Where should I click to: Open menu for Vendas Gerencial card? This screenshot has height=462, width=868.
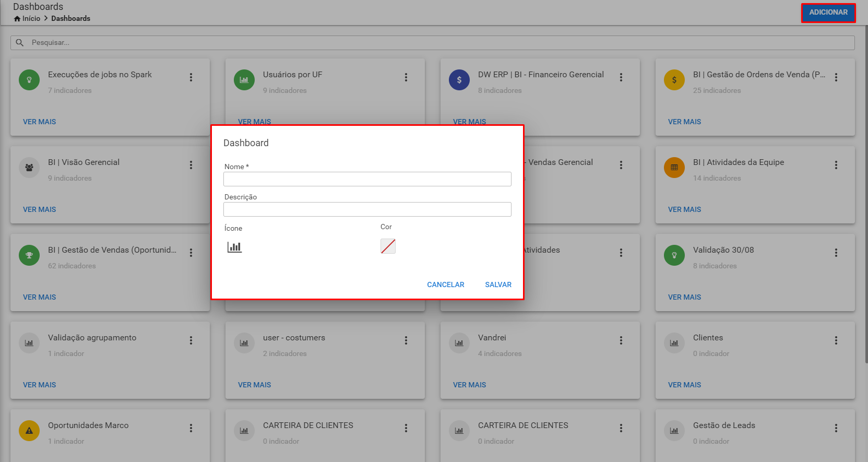pos(621,165)
